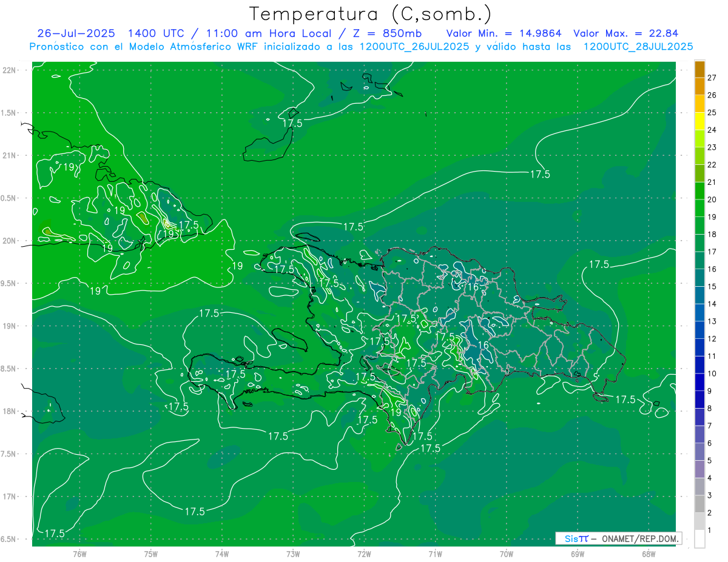This screenshot has height=562, width=728.
Task: Click the title "Temperatura (C,somb.)"
Action: pyautogui.click(x=371, y=14)
